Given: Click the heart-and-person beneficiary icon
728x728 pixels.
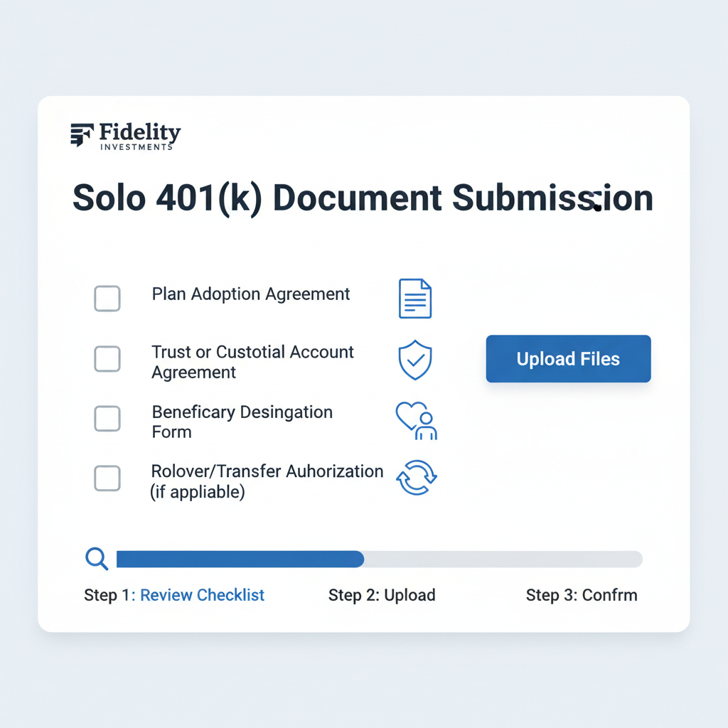Looking at the screenshot, I should pyautogui.click(x=416, y=419).
